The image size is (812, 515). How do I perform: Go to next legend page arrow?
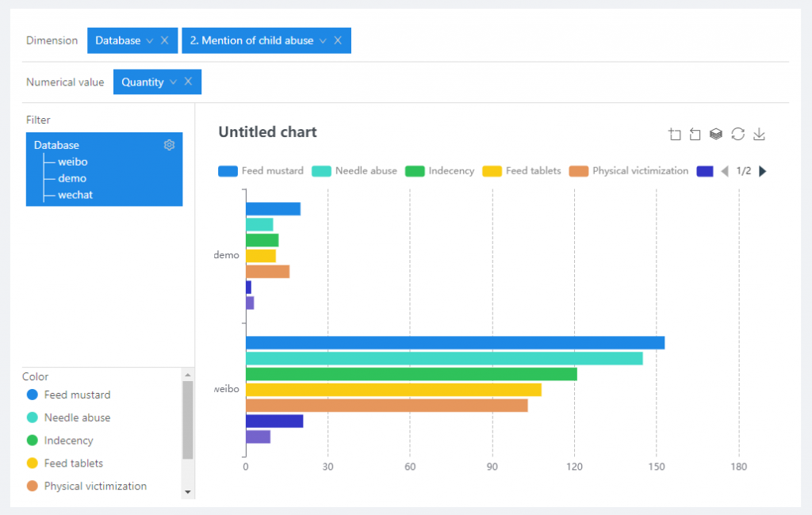(x=763, y=171)
